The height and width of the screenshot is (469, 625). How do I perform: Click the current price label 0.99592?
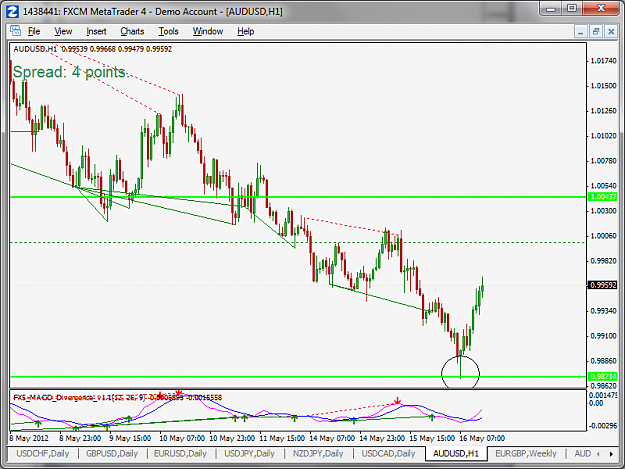click(x=603, y=285)
